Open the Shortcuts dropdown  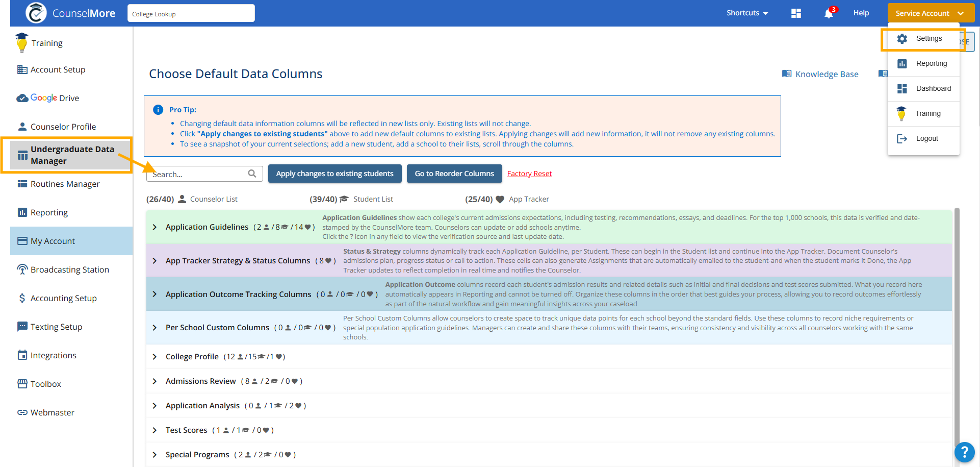point(747,13)
